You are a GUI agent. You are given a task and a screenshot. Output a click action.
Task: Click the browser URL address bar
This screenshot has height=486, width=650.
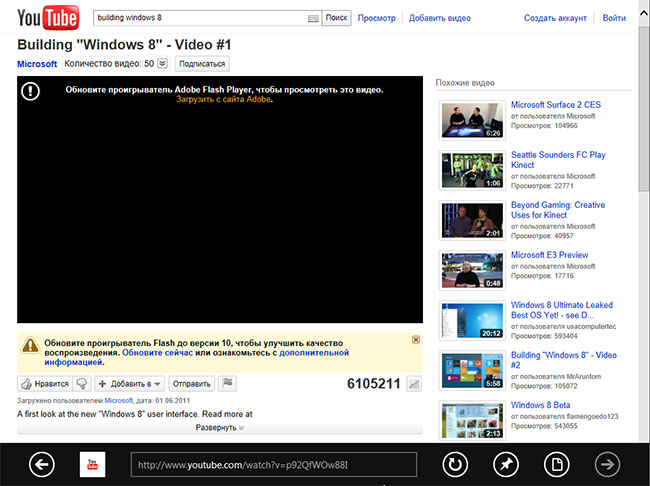[274, 464]
